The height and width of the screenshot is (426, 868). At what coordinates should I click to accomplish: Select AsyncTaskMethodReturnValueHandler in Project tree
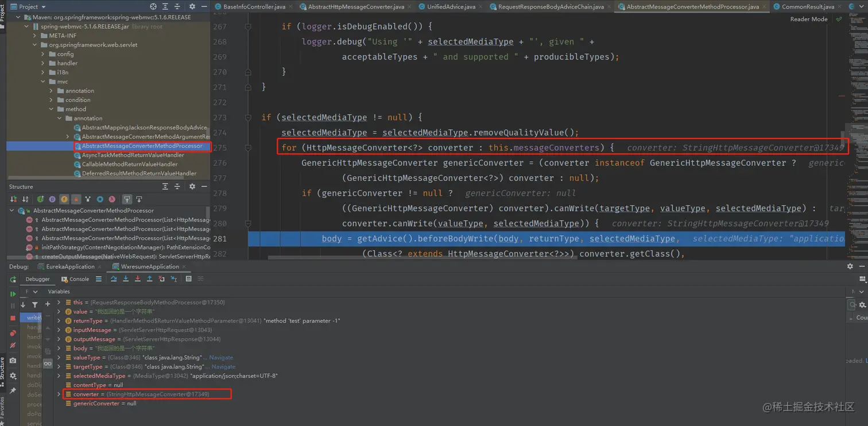tap(133, 155)
